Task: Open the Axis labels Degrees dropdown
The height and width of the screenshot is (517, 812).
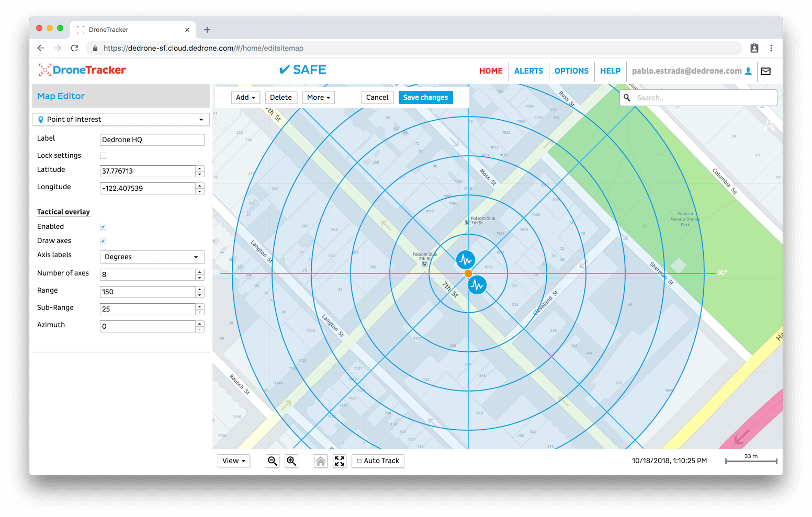Action: point(152,257)
